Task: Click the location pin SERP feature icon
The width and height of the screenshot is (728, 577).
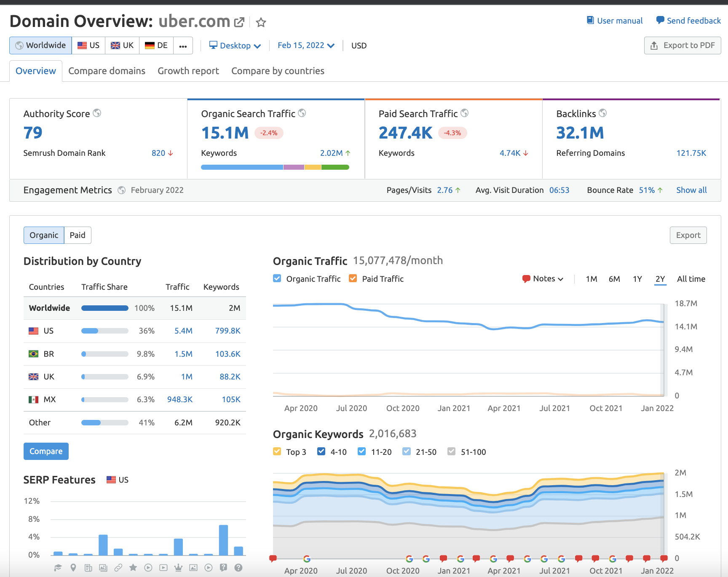Action: 73,568
